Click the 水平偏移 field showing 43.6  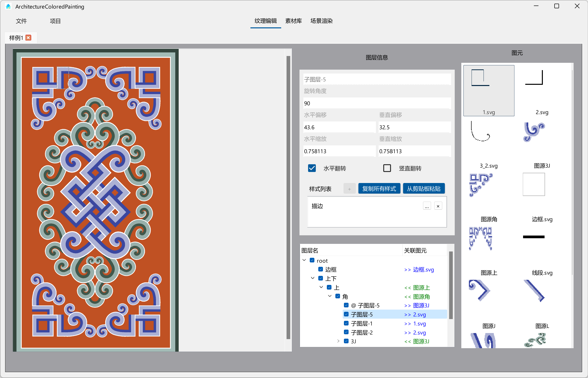pos(339,127)
